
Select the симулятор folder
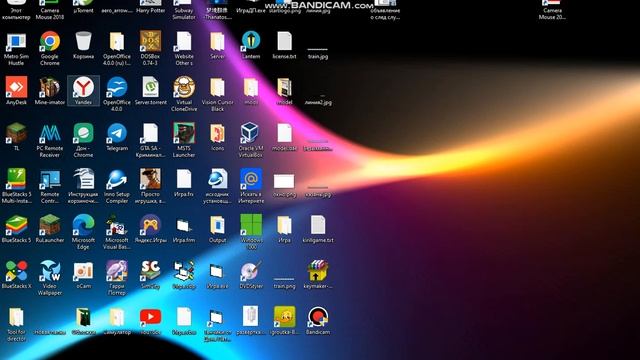[x=117, y=321]
